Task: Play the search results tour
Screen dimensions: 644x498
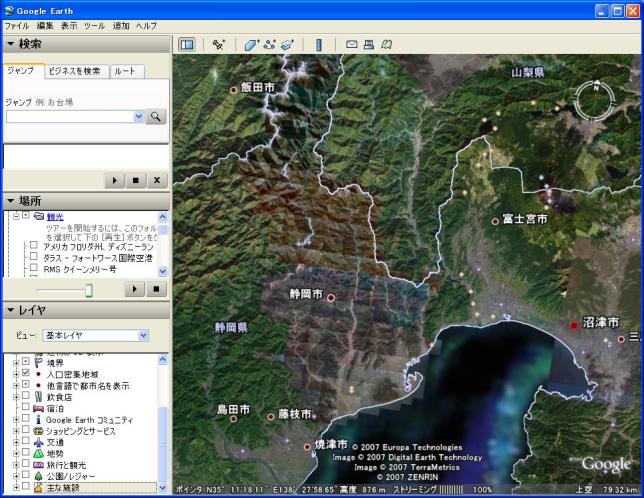Action: pos(115,180)
